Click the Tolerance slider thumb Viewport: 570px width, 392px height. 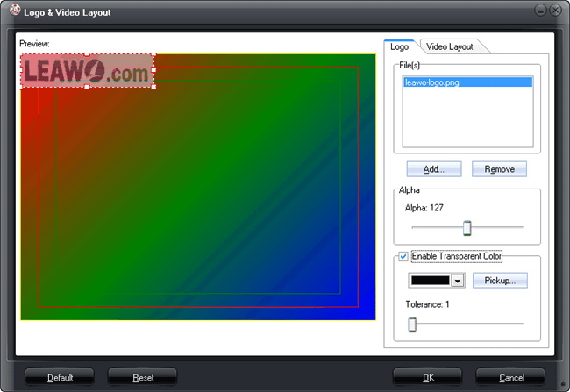(412, 324)
